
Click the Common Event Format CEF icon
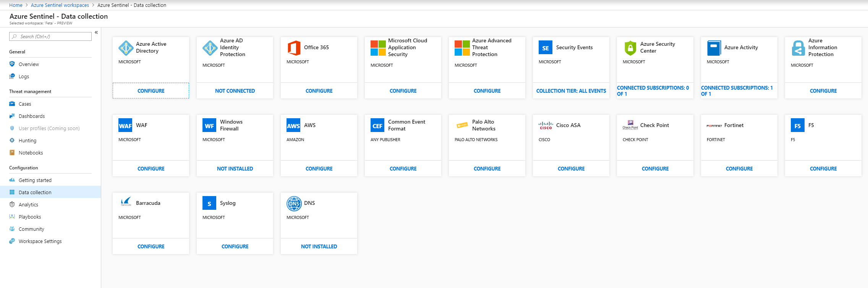pyautogui.click(x=377, y=125)
